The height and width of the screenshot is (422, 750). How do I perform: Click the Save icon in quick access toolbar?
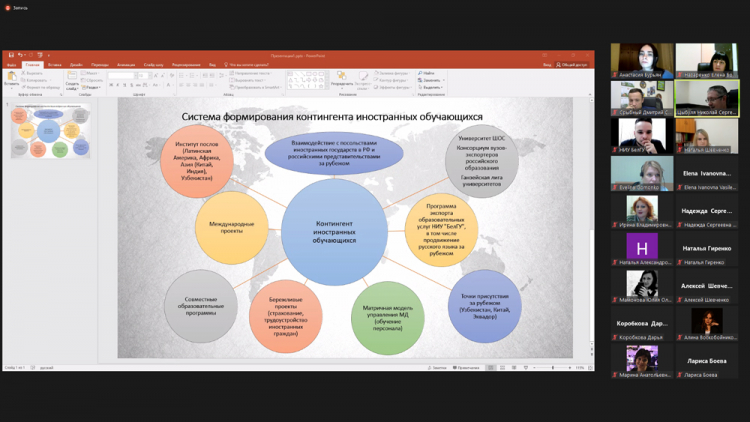[x=11, y=55]
